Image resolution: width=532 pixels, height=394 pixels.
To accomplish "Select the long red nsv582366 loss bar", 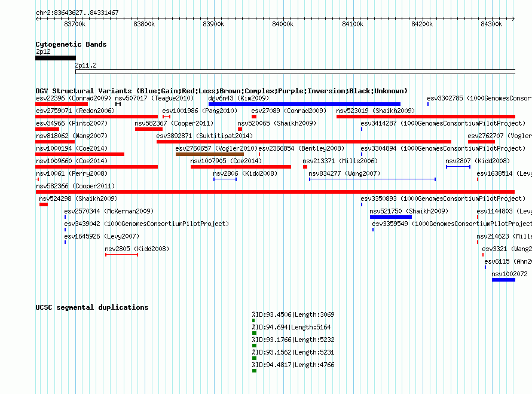I will (x=275, y=192).
